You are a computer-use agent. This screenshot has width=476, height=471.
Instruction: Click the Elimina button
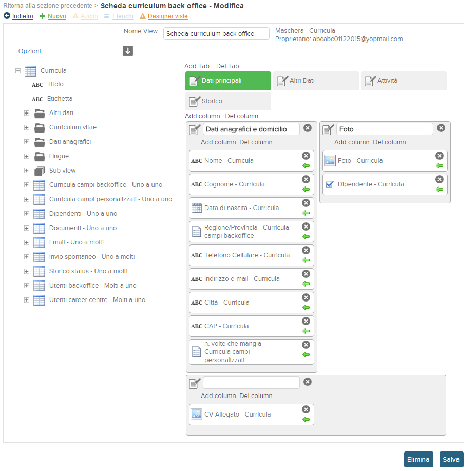(x=418, y=460)
